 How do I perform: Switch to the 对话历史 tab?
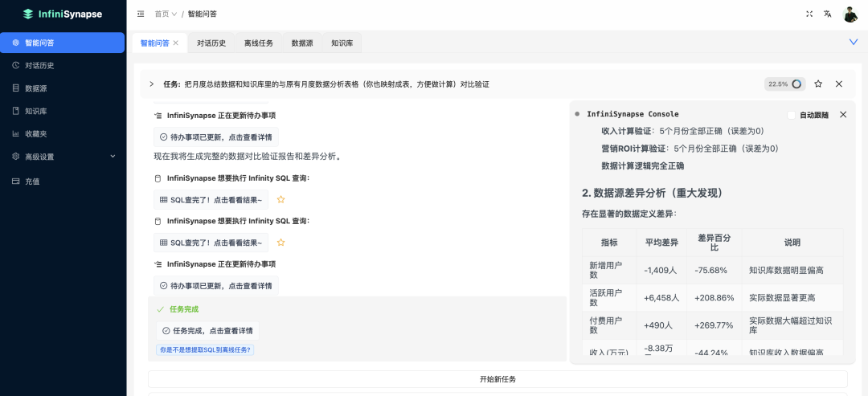[211, 43]
